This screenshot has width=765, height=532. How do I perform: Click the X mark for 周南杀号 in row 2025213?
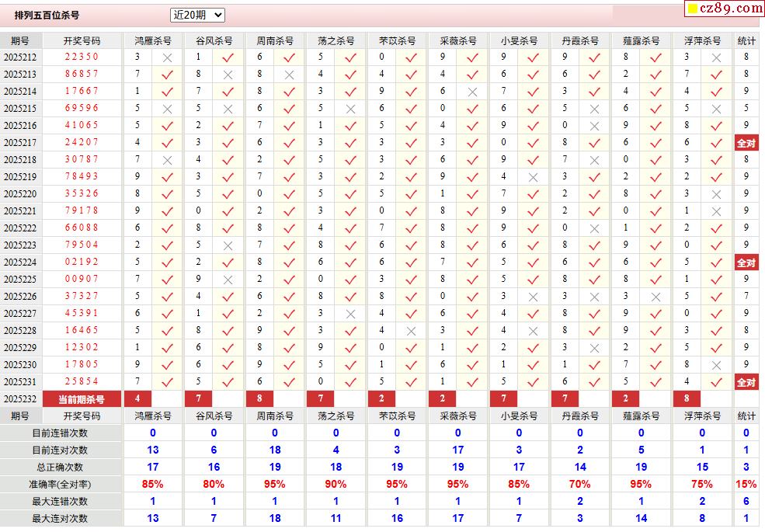[x=290, y=75]
